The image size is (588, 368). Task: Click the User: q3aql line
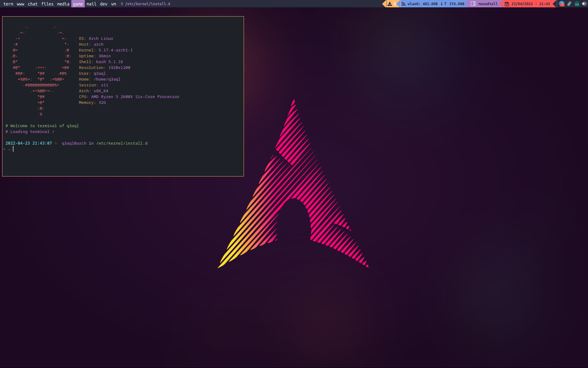[x=92, y=74]
